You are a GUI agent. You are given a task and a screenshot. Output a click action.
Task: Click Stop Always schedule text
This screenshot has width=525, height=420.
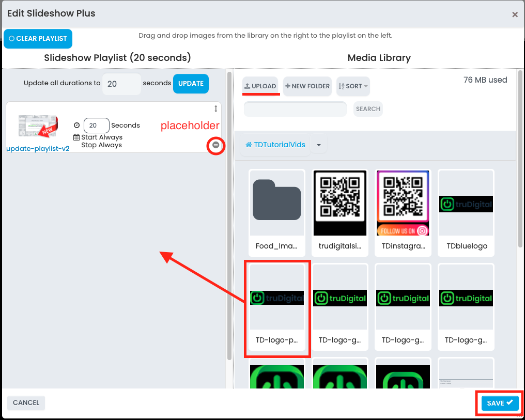point(101,145)
